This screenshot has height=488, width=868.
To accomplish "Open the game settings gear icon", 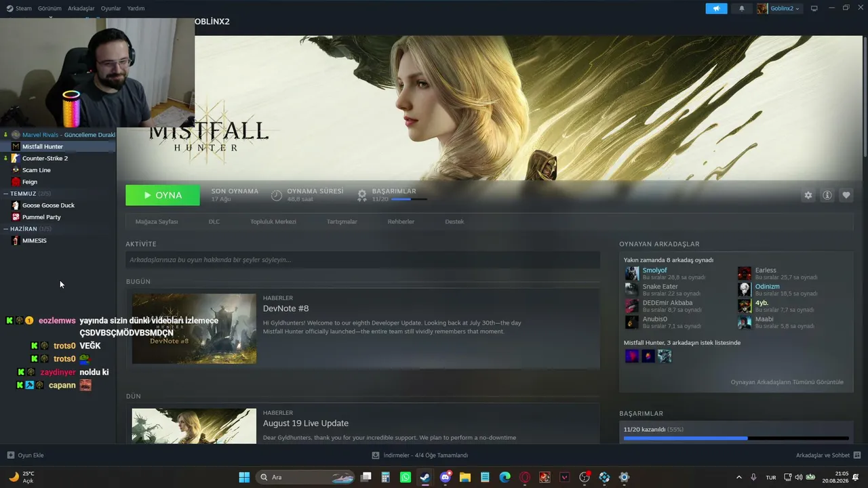I will point(808,195).
